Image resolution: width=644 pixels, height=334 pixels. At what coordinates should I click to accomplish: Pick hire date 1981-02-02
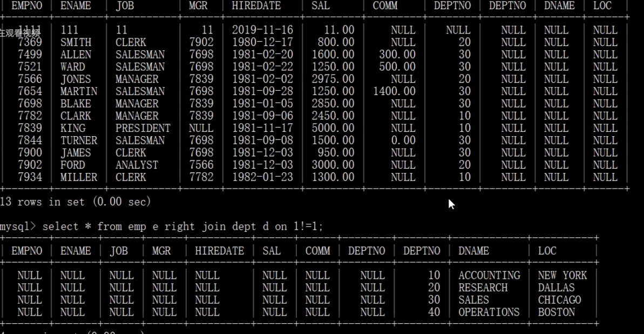(262, 79)
